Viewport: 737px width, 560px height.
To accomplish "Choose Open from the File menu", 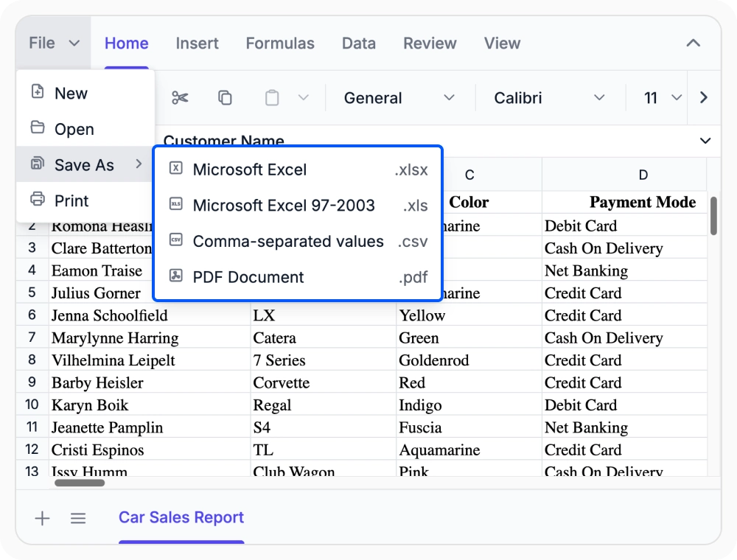I will point(85,129).
